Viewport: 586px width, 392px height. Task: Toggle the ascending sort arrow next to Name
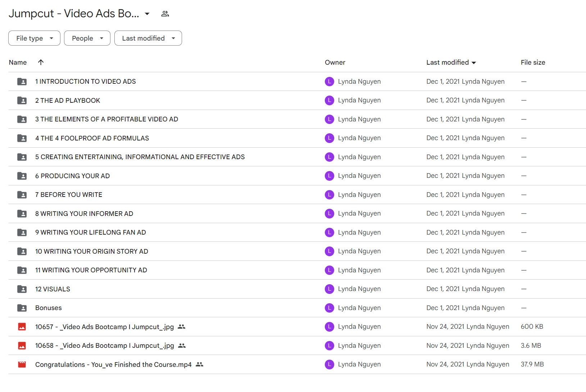tap(41, 62)
